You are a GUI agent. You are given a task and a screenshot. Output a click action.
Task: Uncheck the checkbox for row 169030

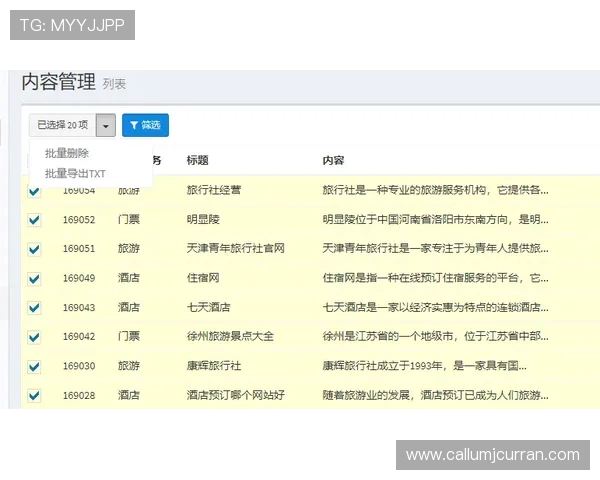pos(34,366)
